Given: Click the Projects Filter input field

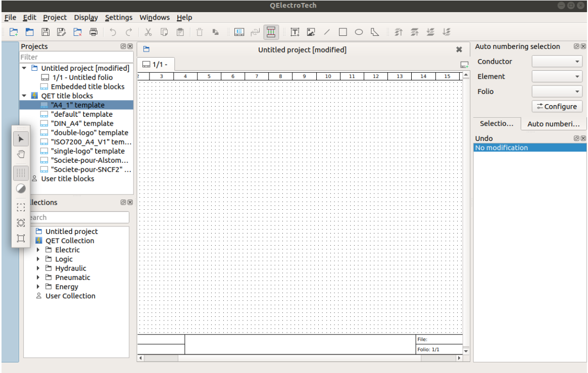Looking at the screenshot, I should [76, 57].
